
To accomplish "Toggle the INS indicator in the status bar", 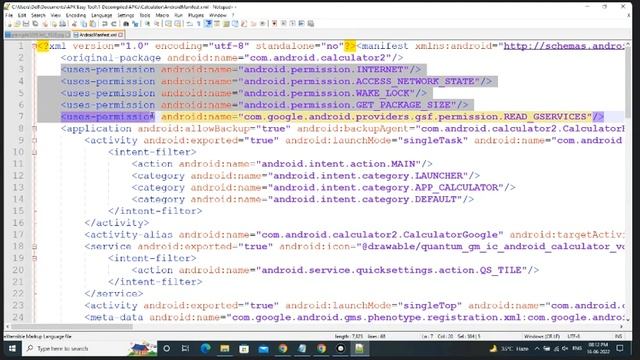I will tap(618, 336).
